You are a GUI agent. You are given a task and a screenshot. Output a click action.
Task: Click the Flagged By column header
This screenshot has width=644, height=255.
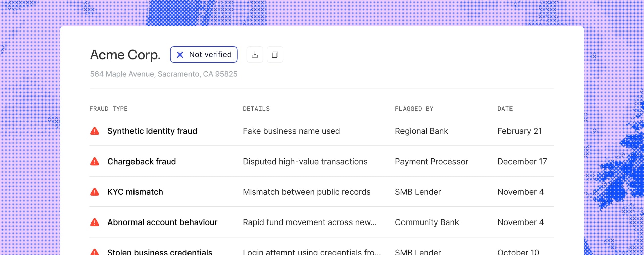click(414, 109)
